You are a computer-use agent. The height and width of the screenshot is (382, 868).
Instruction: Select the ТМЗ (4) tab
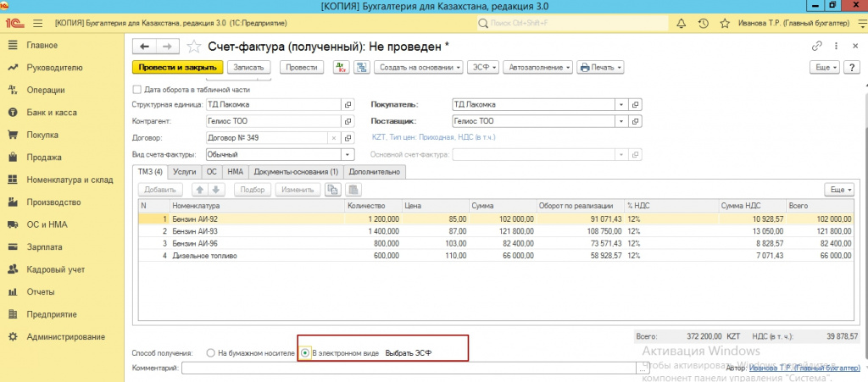point(150,172)
